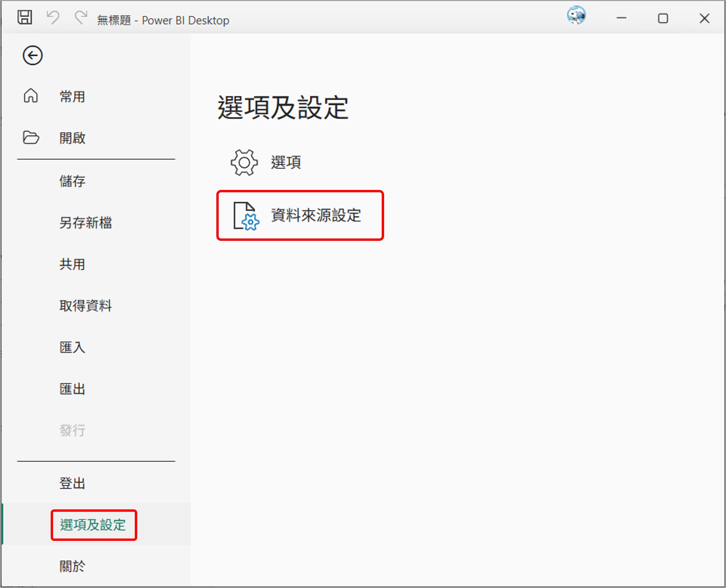Click the user account avatar
Screen dimensions: 726x588
576,15
